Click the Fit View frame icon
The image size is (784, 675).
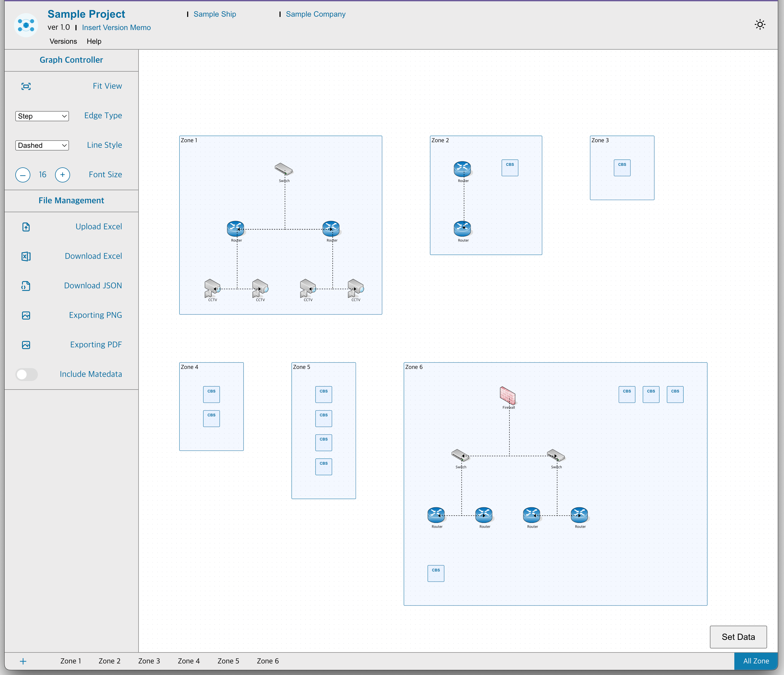[x=26, y=86]
